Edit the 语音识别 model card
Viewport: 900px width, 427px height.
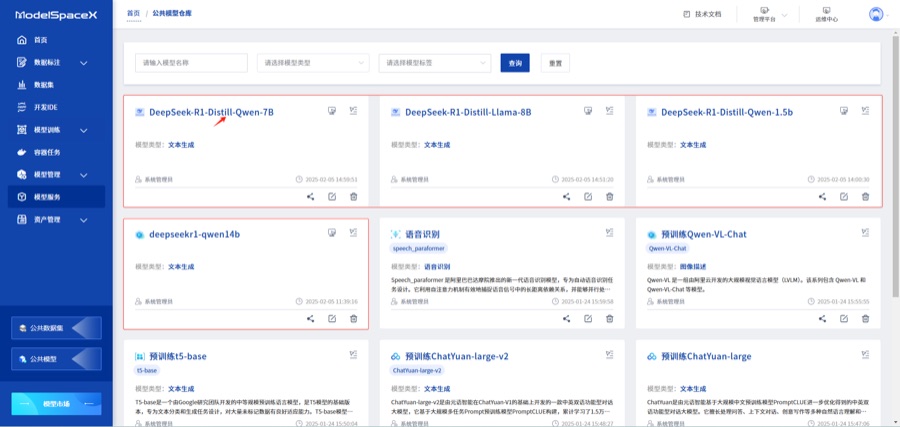tap(588, 319)
